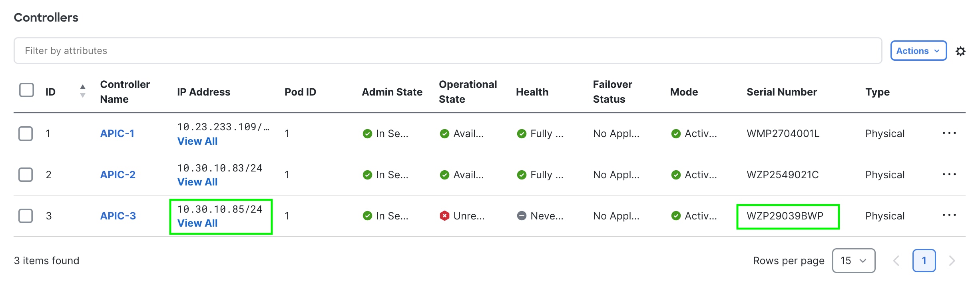Click the green In Service icon for APIC-1

[x=367, y=134]
